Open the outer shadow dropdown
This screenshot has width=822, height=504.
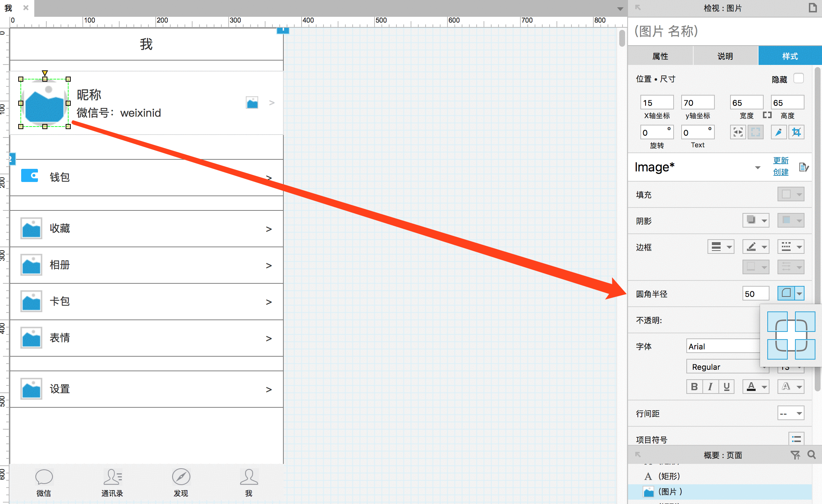(756, 220)
